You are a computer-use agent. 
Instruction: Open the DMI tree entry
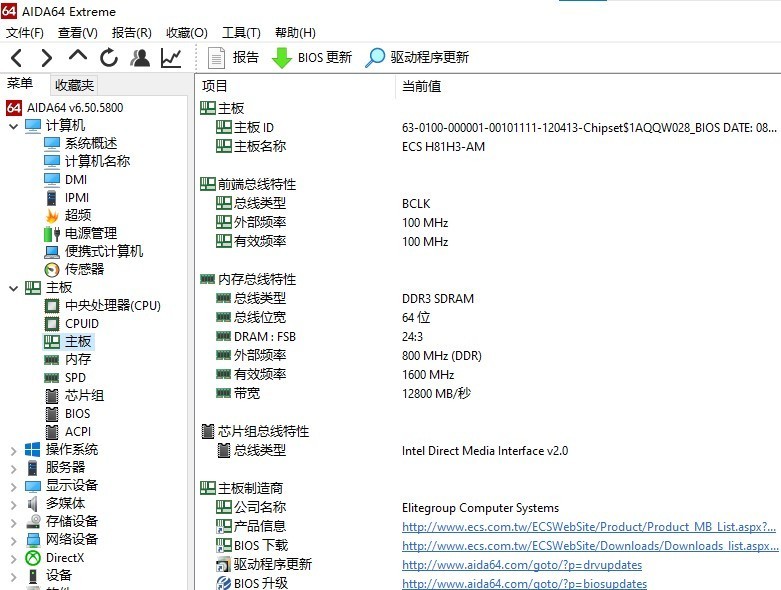[x=76, y=179]
